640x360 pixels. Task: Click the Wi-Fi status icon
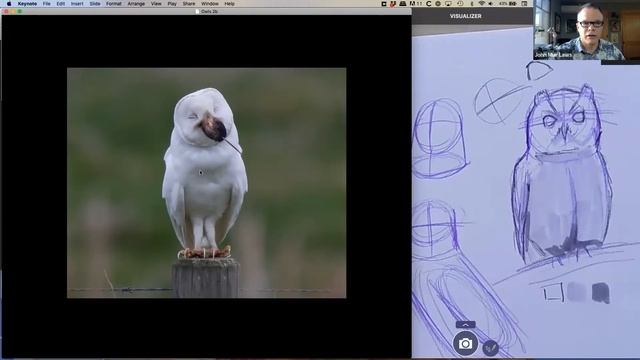coord(482,4)
